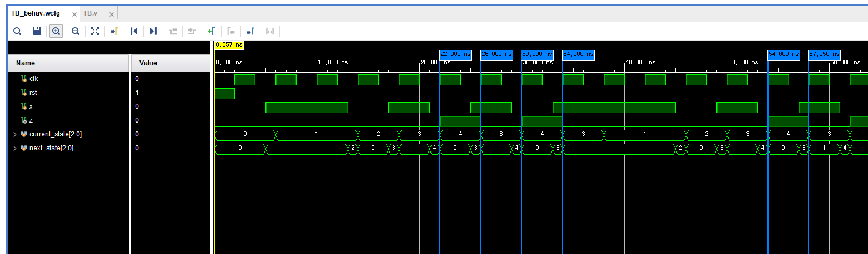Screen dimensions: 868x254
Task: Click the bus icon beside next_state[2:0]
Action: click(24, 148)
